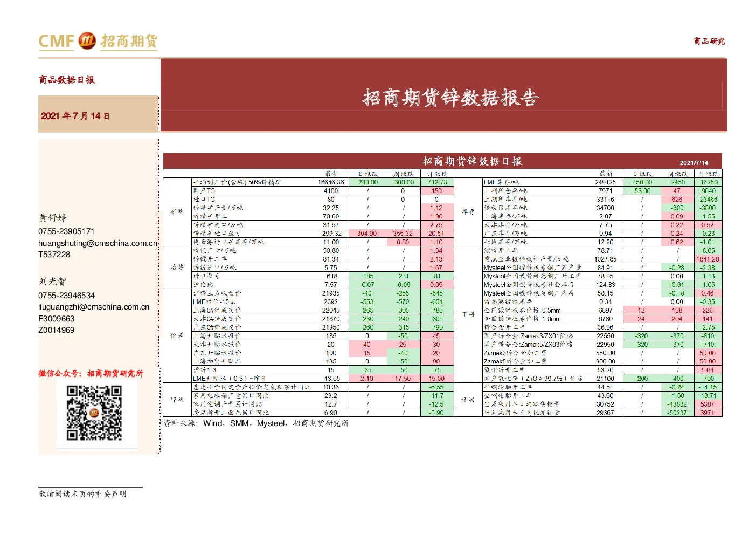Click green cell -23466
756x535 pixels.
pos(708,200)
